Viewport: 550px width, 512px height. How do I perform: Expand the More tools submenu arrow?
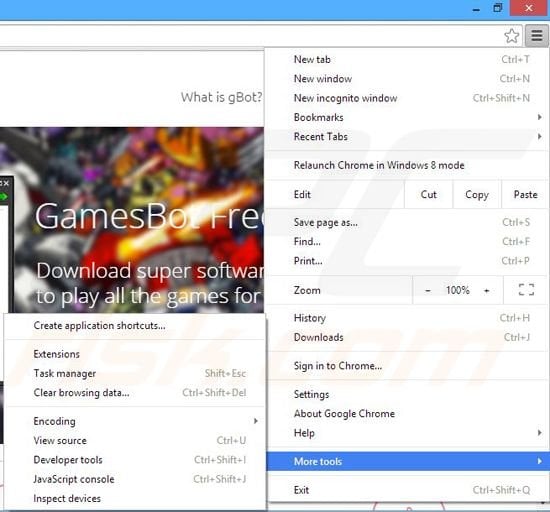539,461
